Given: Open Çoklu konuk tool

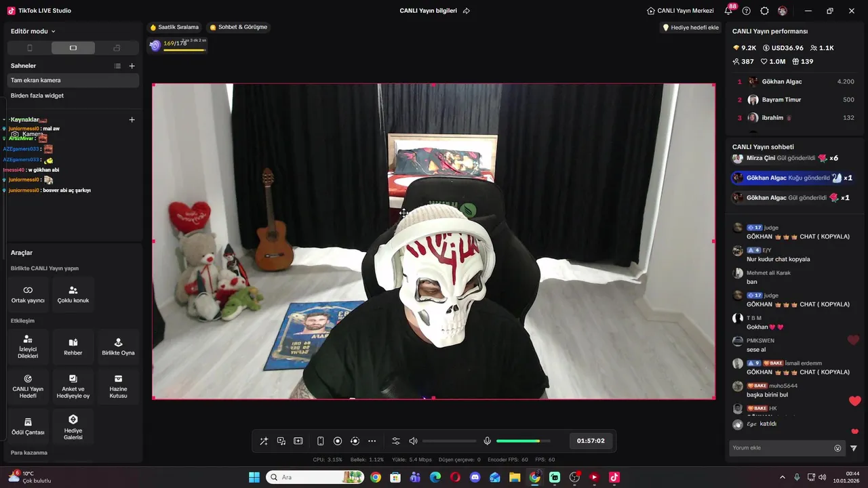Looking at the screenshot, I should coord(73,294).
